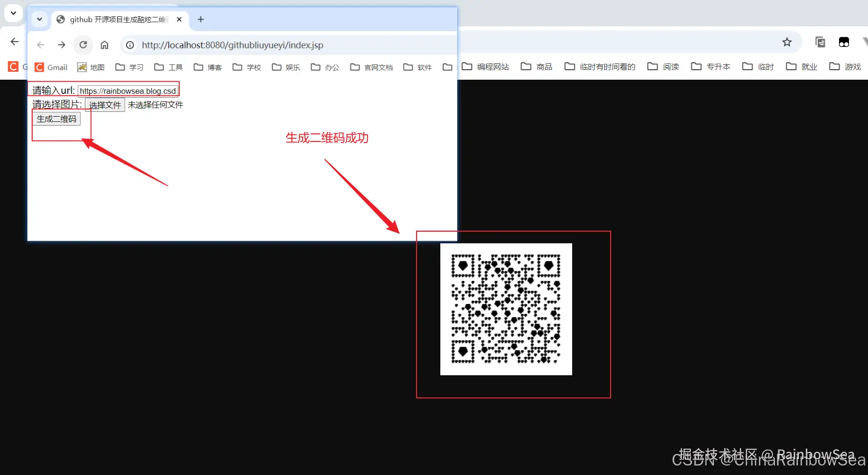
Task: Open the 编程网站 bookmark folder
Action: [485, 66]
